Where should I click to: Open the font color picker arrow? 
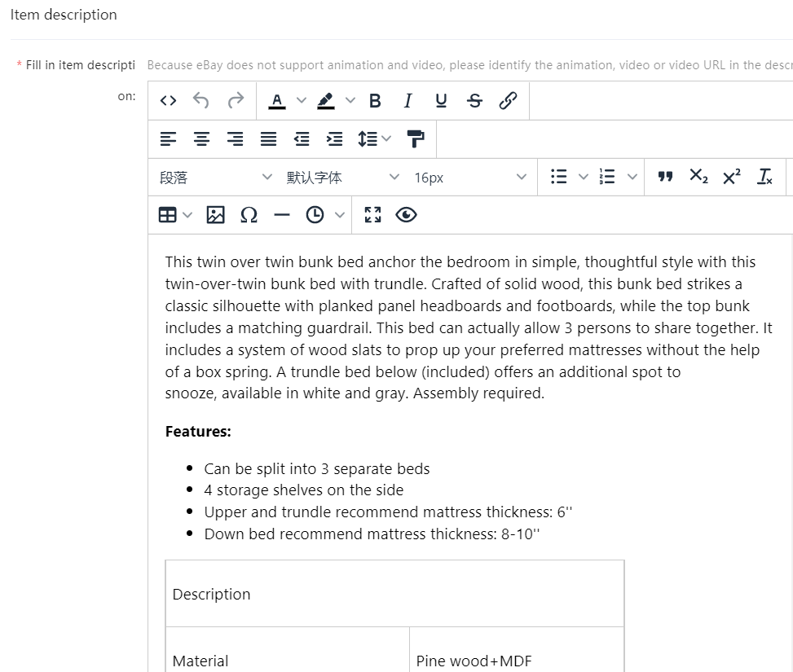[302, 101]
